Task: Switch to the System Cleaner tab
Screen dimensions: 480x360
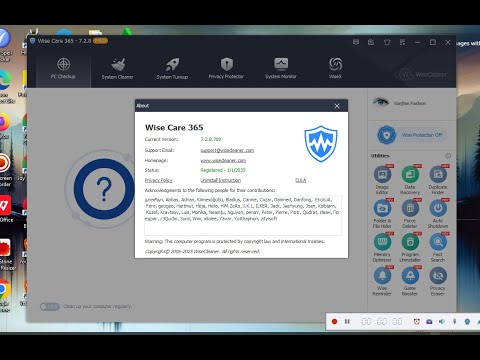Action: tap(117, 68)
